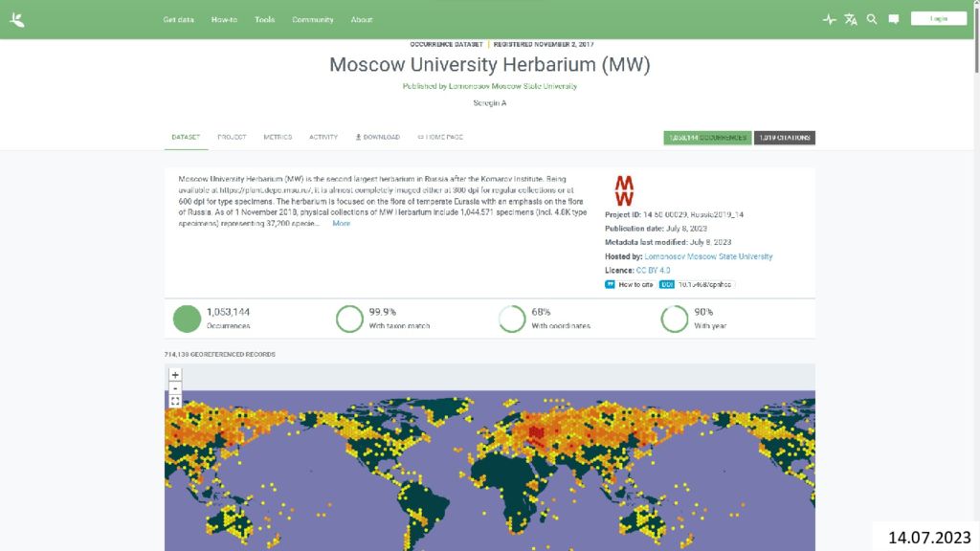
Task: Click the green Occurrences circle indicator
Action: (x=187, y=319)
